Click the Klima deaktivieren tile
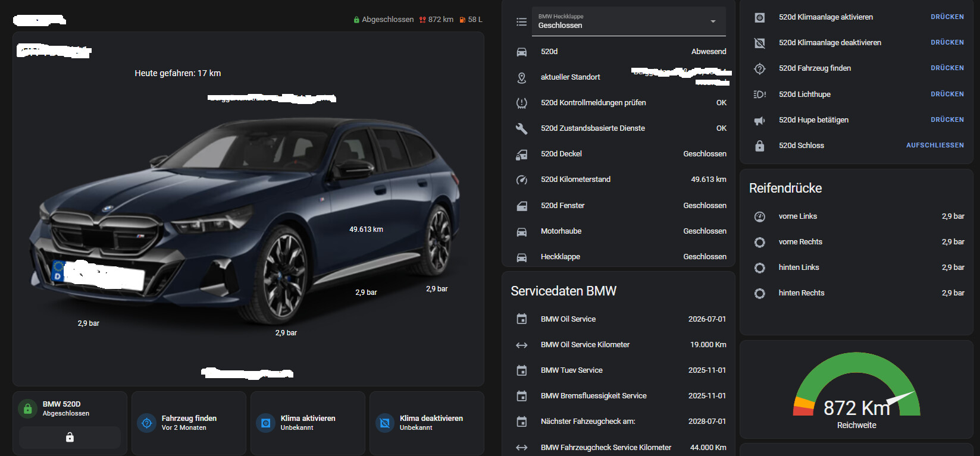Screen dimensions: 980x456 [427, 423]
